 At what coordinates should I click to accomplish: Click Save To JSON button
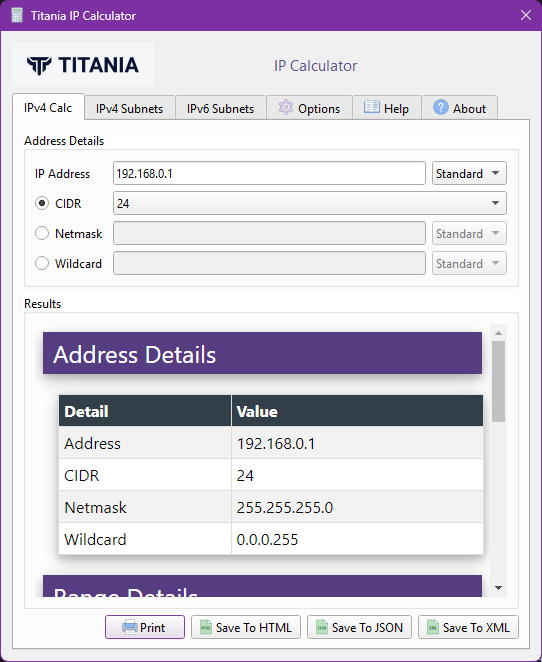coord(359,627)
